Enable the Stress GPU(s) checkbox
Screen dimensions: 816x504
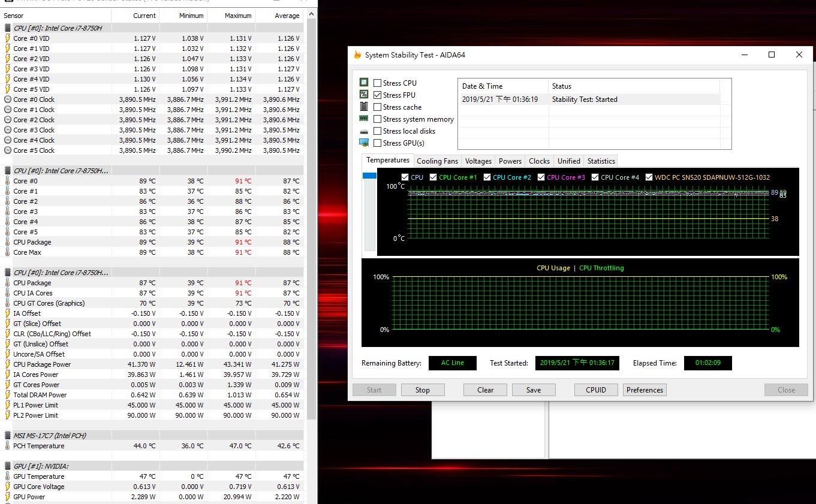tap(377, 143)
